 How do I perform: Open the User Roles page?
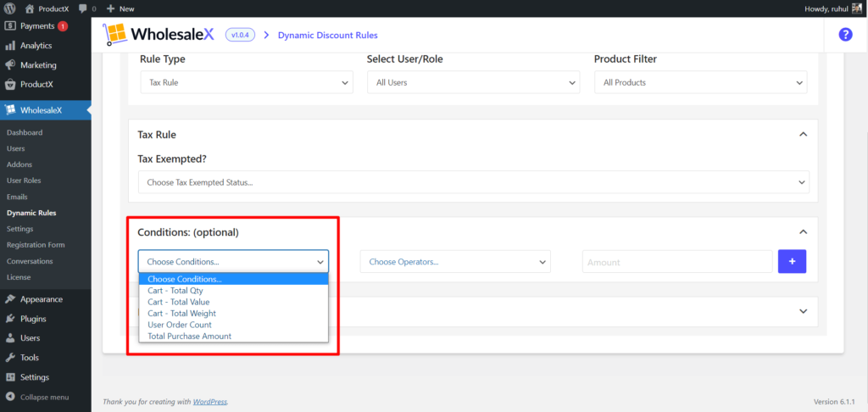coord(24,181)
